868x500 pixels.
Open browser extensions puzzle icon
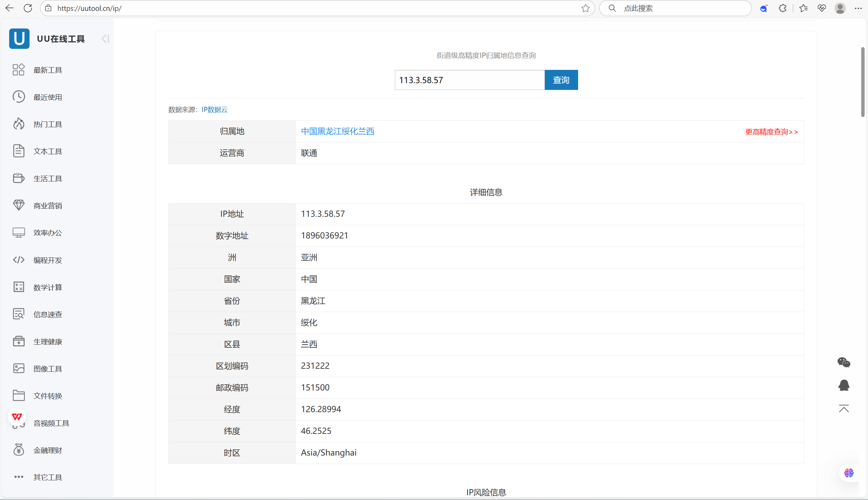pyautogui.click(x=782, y=8)
